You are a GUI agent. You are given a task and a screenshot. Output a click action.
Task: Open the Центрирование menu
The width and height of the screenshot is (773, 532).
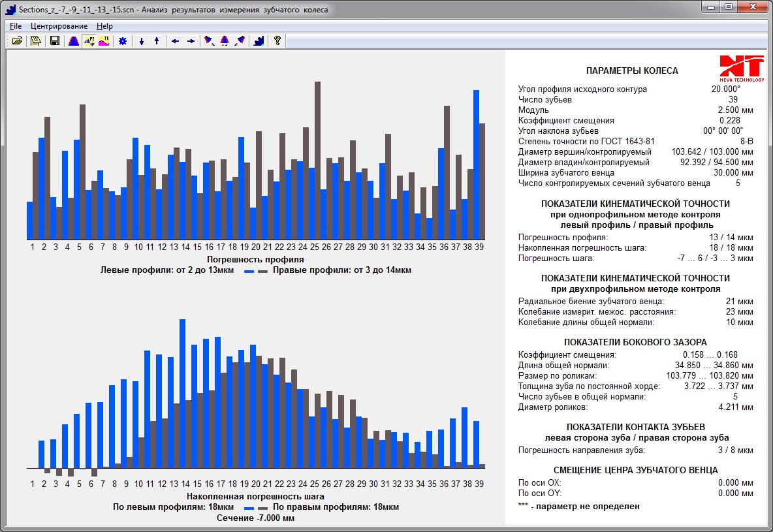(x=59, y=26)
